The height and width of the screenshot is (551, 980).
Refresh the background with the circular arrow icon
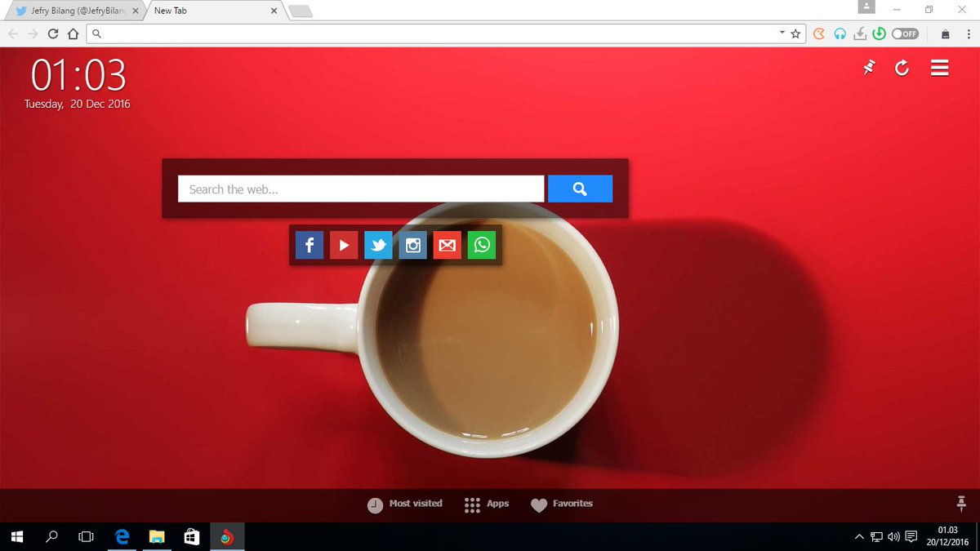pyautogui.click(x=902, y=69)
